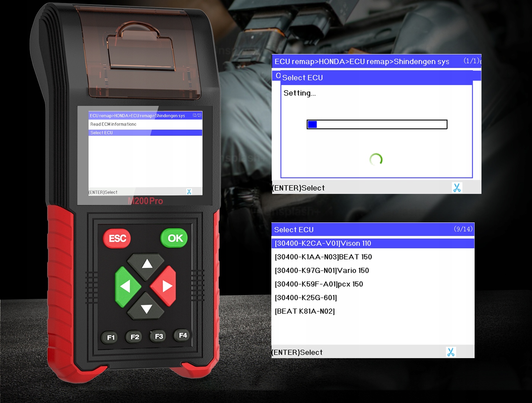Click the scissors icon in the ECU list panel
Image resolution: width=532 pixels, height=403 pixels.
[451, 352]
